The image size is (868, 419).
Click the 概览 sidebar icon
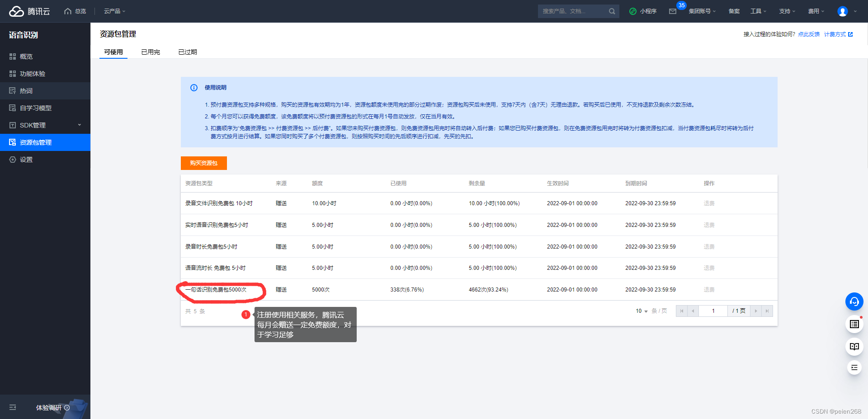[x=13, y=56]
